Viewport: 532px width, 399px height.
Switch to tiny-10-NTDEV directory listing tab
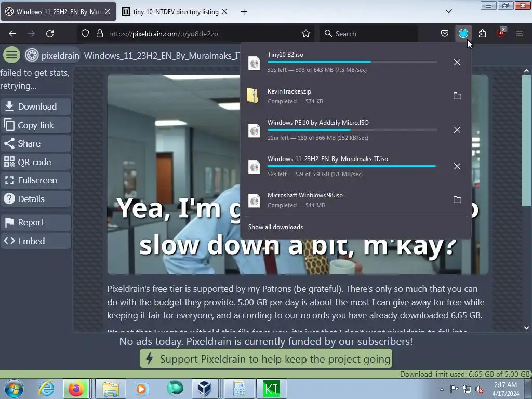click(x=176, y=12)
